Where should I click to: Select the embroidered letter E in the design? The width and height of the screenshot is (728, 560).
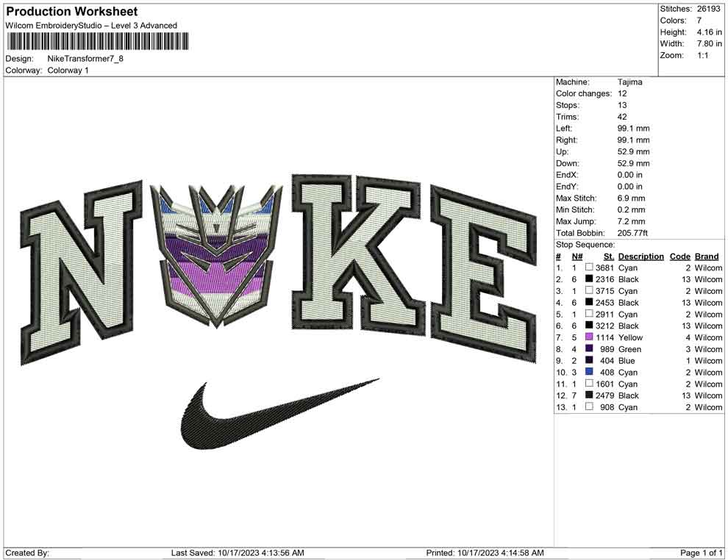click(483, 273)
